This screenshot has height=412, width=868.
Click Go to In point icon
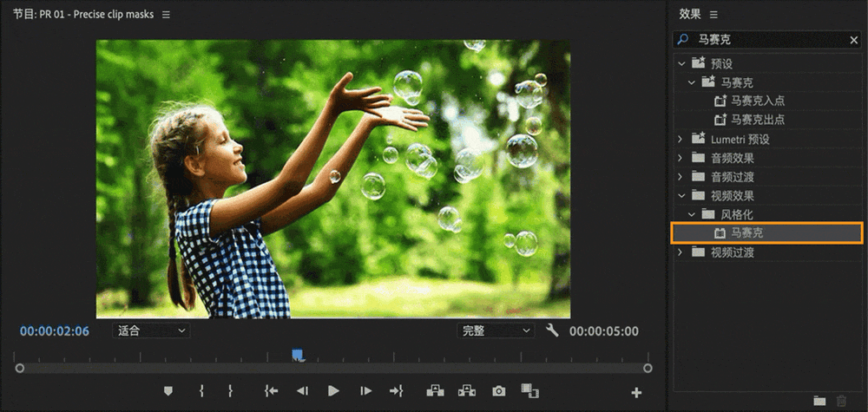[271, 391]
